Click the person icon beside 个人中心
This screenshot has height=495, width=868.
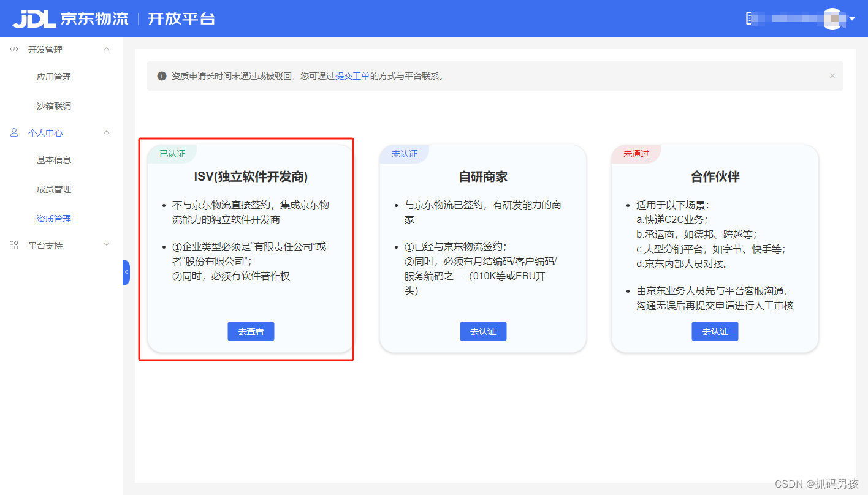[14, 132]
